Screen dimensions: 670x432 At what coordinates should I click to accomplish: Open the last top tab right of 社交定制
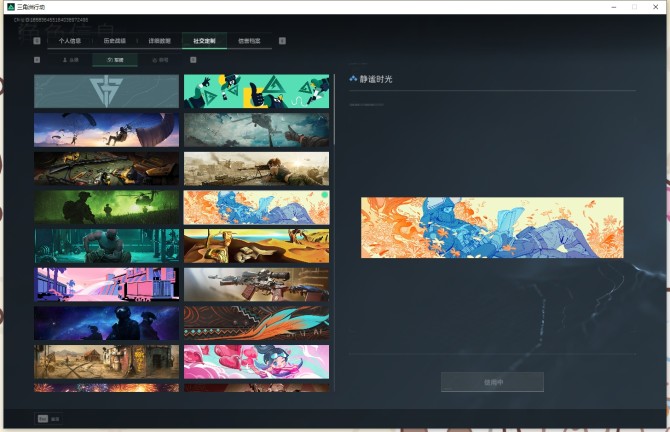249,41
